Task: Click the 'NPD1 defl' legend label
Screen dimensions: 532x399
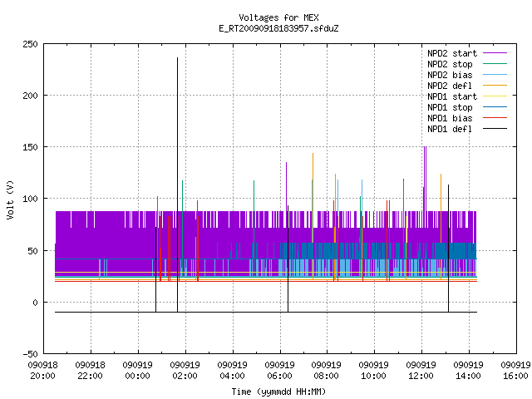Action: click(x=450, y=129)
